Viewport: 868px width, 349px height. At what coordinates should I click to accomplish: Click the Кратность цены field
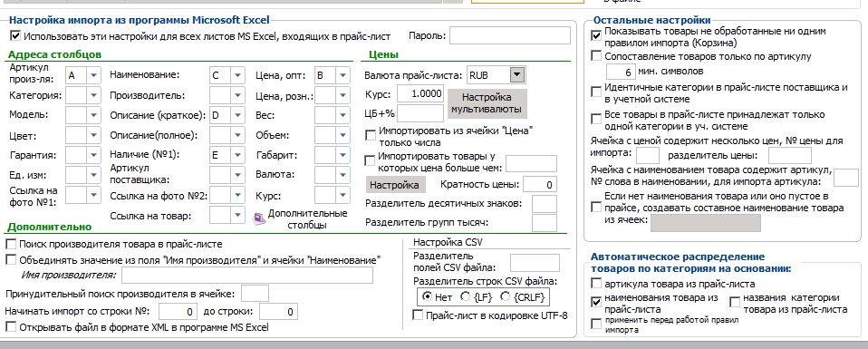(x=540, y=185)
